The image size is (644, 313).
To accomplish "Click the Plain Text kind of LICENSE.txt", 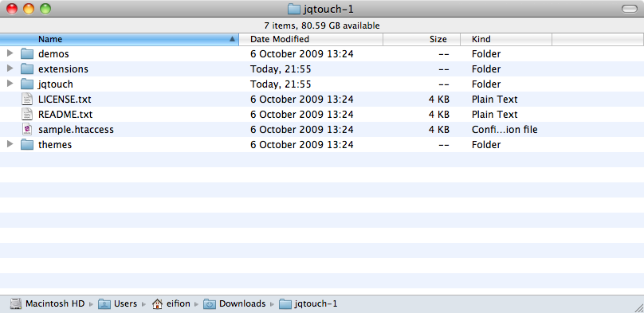I will tap(494, 100).
